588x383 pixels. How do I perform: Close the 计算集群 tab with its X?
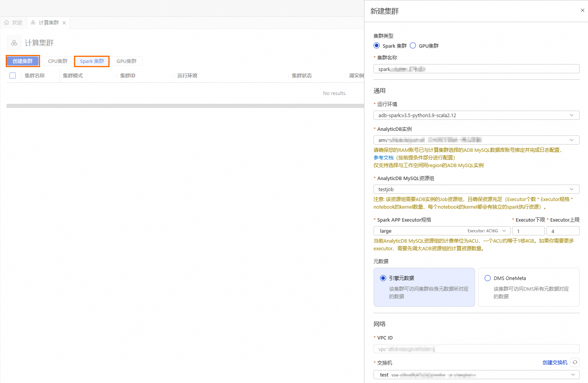pyautogui.click(x=64, y=23)
